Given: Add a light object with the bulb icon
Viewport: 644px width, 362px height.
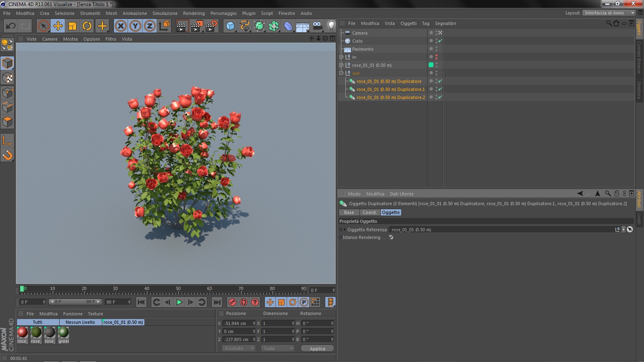Looking at the screenshot, I should click(331, 26).
